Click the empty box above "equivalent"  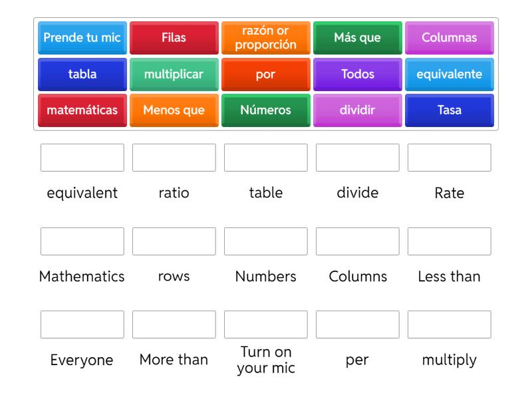81,158
